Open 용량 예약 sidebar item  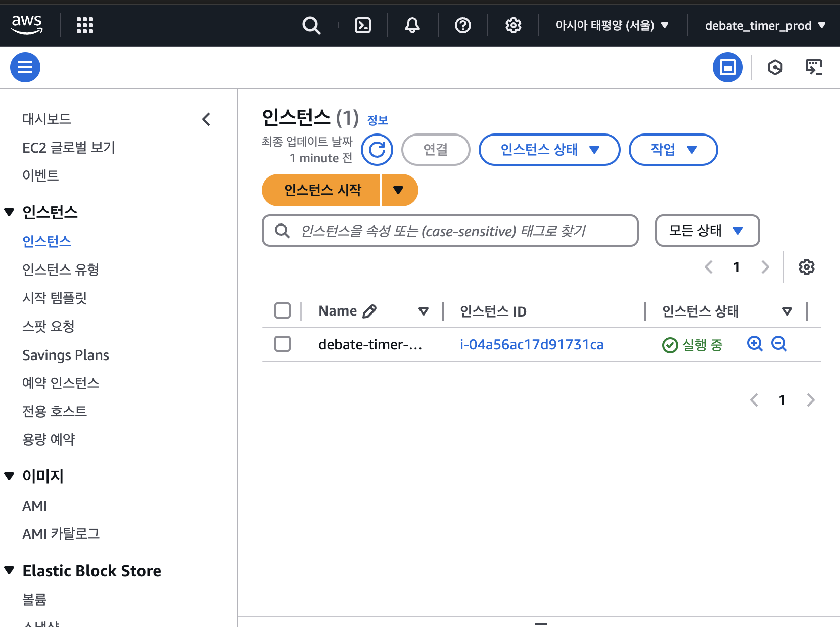[x=49, y=439]
